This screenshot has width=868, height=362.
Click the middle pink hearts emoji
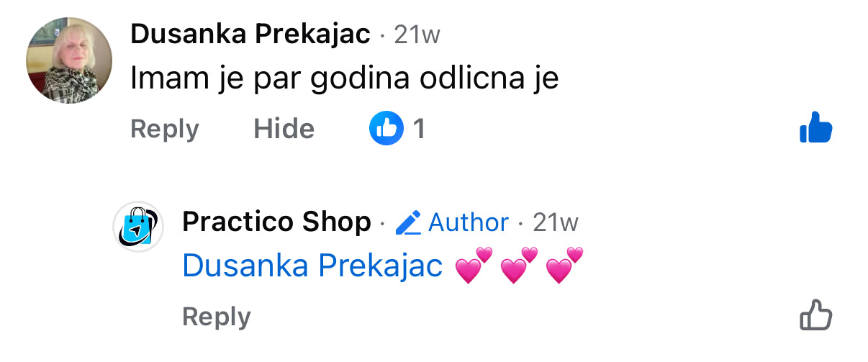(x=519, y=266)
